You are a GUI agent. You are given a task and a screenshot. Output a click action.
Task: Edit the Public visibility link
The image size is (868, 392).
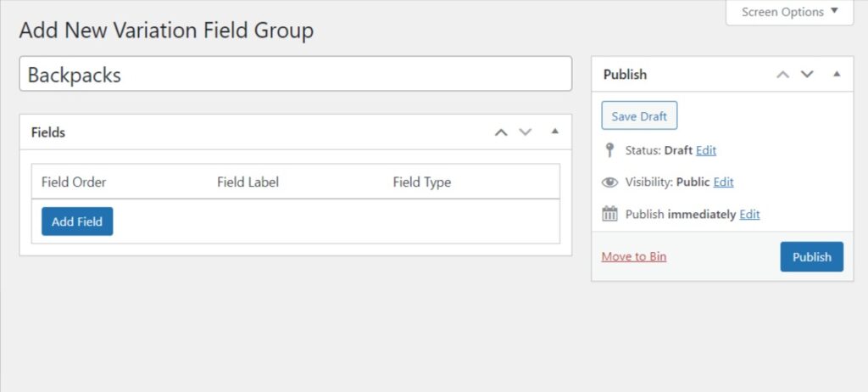click(724, 182)
